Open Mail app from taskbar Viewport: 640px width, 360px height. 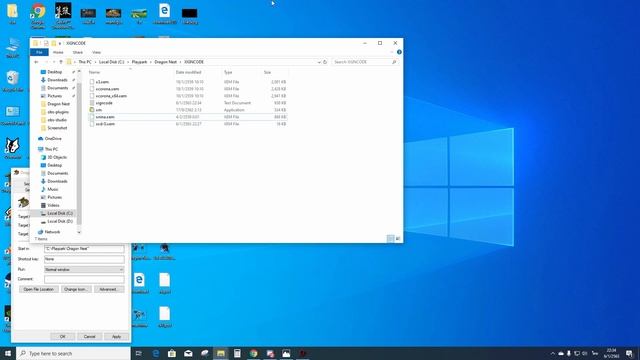click(x=188, y=353)
